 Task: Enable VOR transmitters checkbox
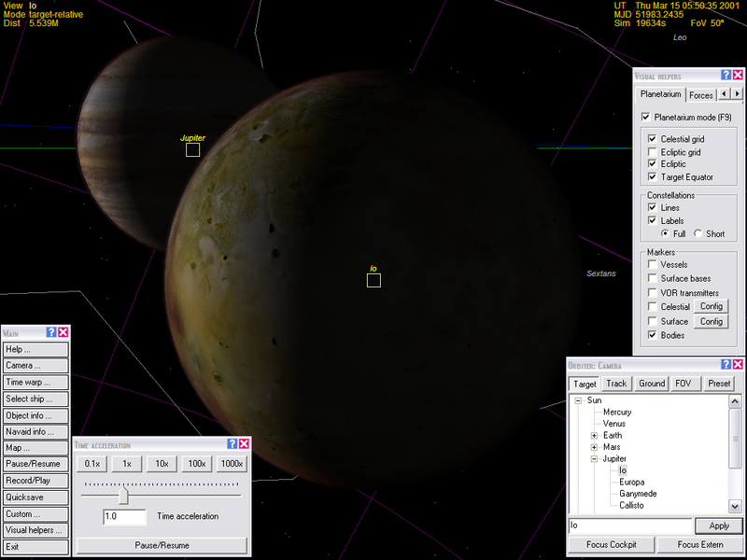653,292
